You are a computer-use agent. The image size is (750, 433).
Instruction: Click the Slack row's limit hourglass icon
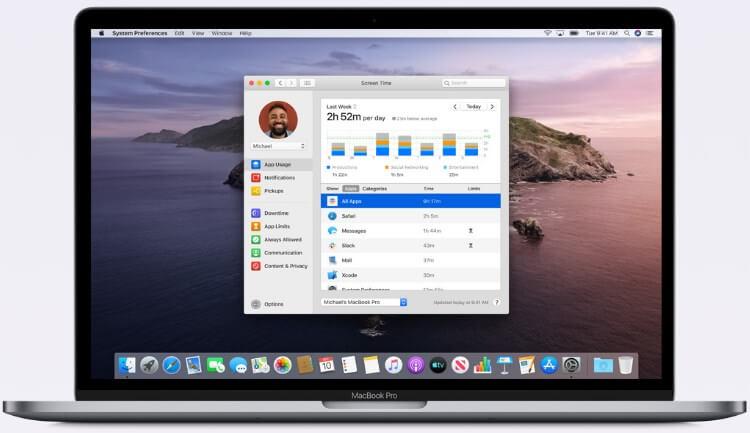coord(471,245)
